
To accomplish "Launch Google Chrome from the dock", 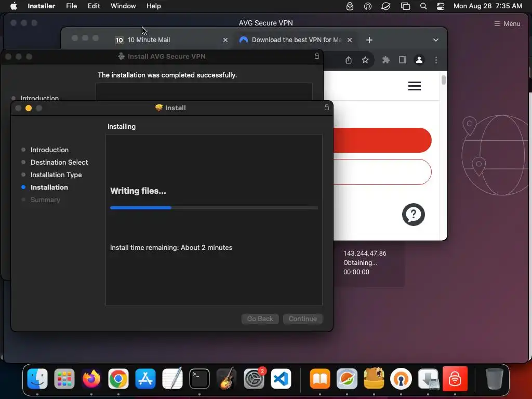I will click(x=118, y=379).
